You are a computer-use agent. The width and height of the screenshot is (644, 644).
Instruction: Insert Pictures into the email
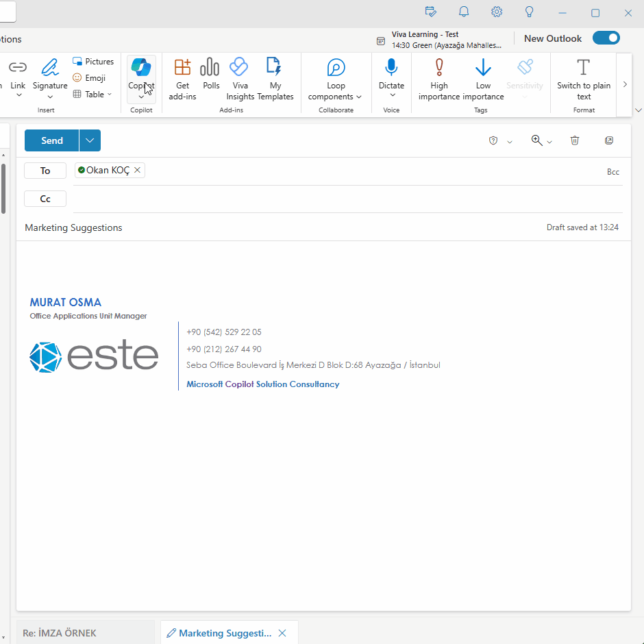pos(93,61)
